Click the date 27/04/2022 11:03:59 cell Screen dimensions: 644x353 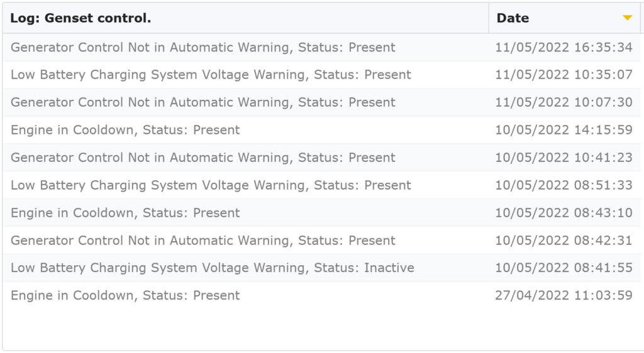(563, 295)
